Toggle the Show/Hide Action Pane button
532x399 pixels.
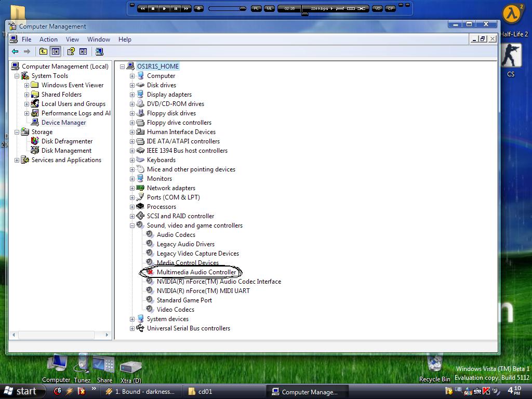click(83, 51)
